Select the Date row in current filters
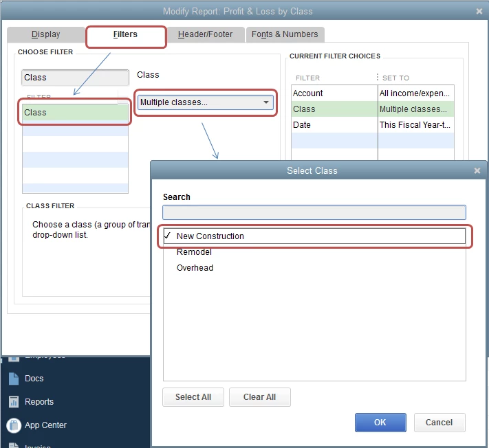Viewport: 489px width, 448px height. [373, 124]
